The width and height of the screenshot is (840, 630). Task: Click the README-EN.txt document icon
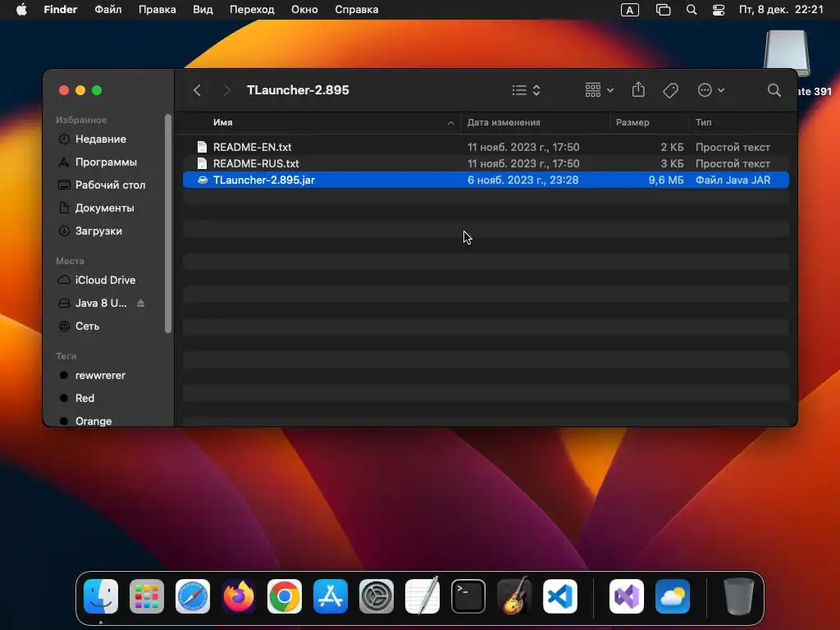pos(202,147)
